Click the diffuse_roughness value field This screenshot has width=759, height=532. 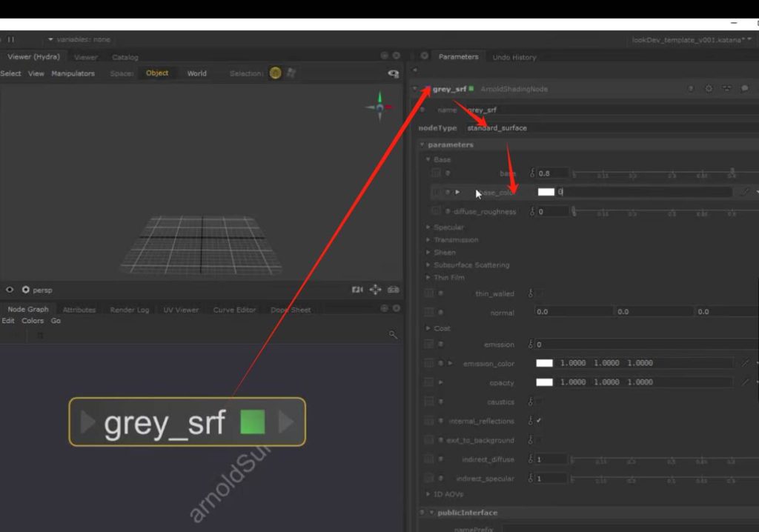(x=552, y=212)
